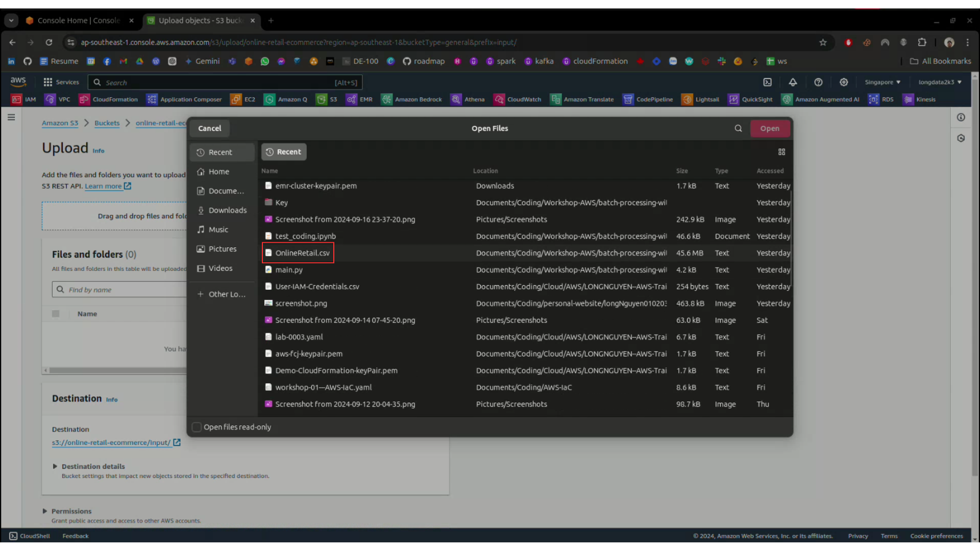Viewport: 980px width, 551px height.
Task: Switch file list to grid view icon
Action: (781, 152)
